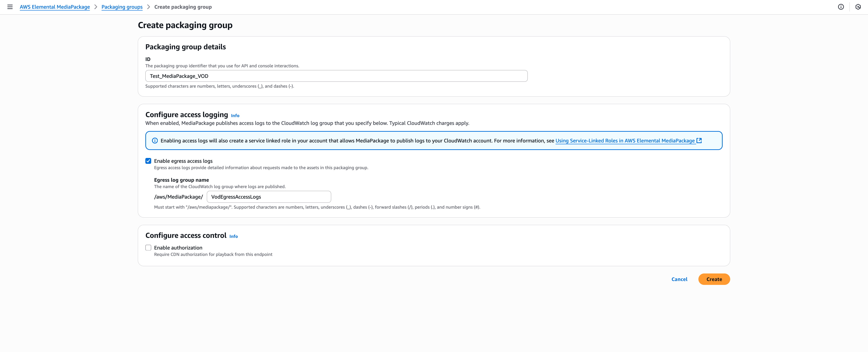The width and height of the screenshot is (868, 352).
Task: Click the information icon in the top bar
Action: (841, 7)
